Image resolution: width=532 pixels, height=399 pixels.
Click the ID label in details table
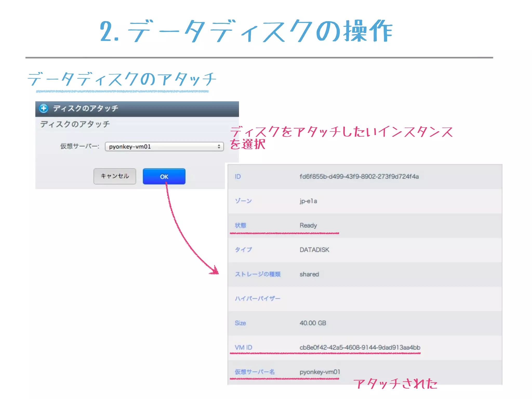(238, 177)
